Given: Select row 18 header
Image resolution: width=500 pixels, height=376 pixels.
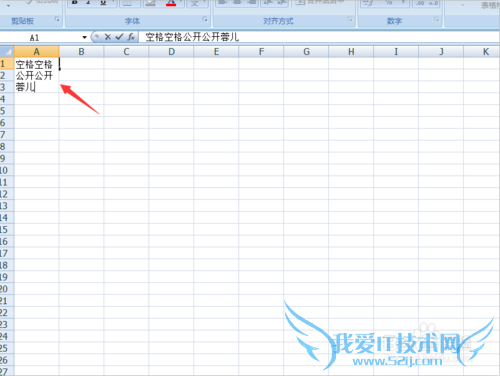Looking at the screenshot, I should 7,265.
